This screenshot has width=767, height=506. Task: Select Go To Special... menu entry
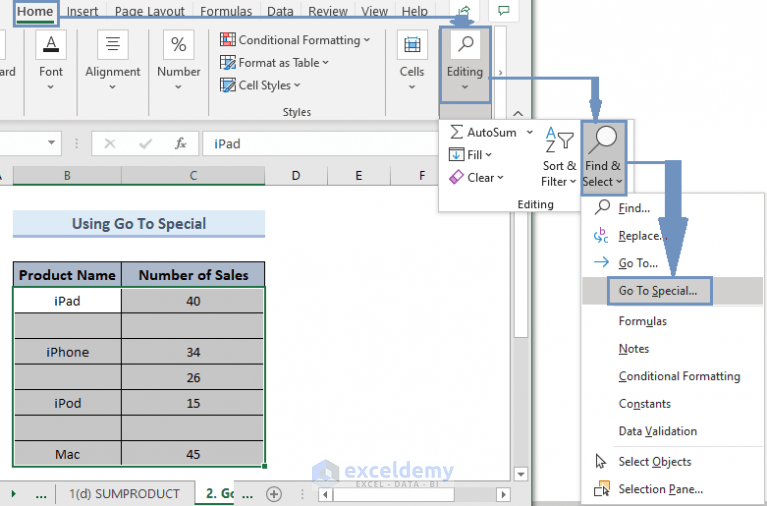click(x=672, y=291)
